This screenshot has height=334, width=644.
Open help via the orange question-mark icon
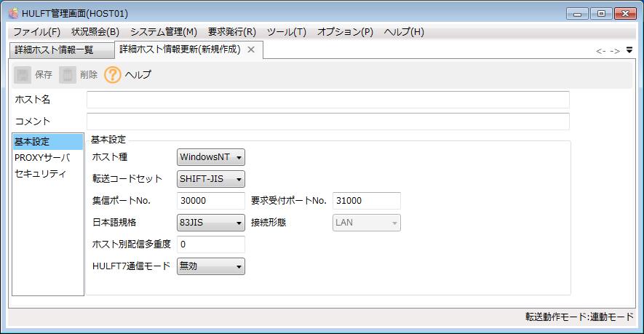tap(113, 75)
